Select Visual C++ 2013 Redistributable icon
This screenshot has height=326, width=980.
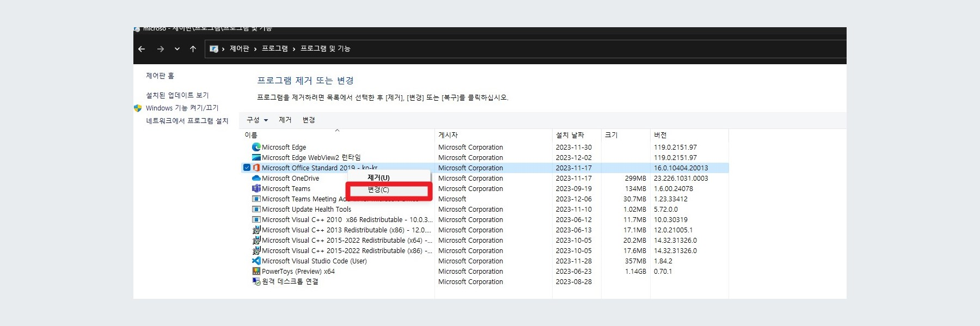point(256,230)
